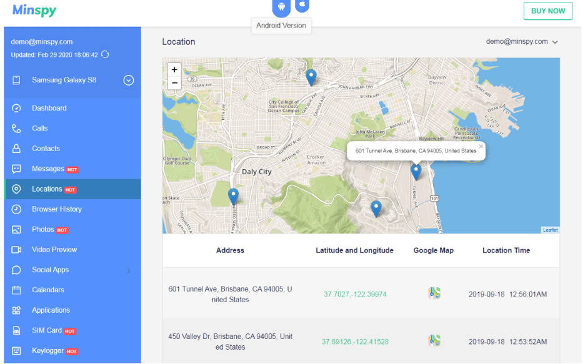The height and width of the screenshot is (364, 588).
Task: Click the Applications grid icon
Action: (16, 310)
